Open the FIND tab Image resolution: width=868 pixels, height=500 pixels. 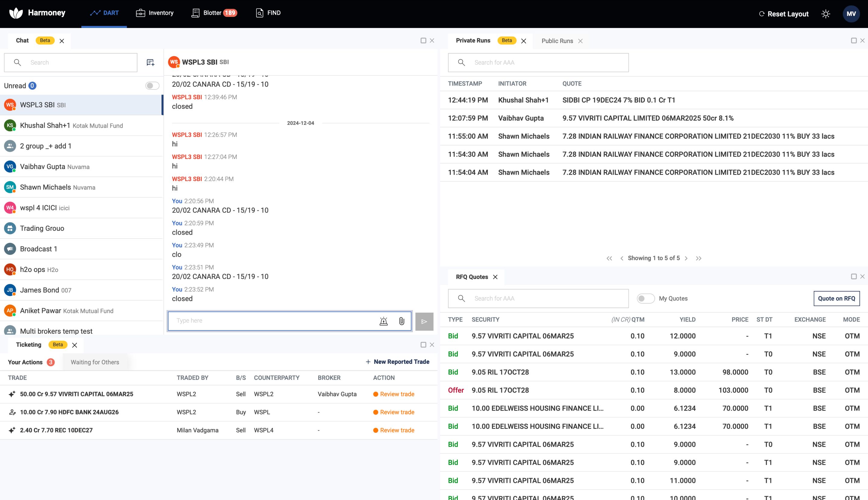[x=268, y=13]
